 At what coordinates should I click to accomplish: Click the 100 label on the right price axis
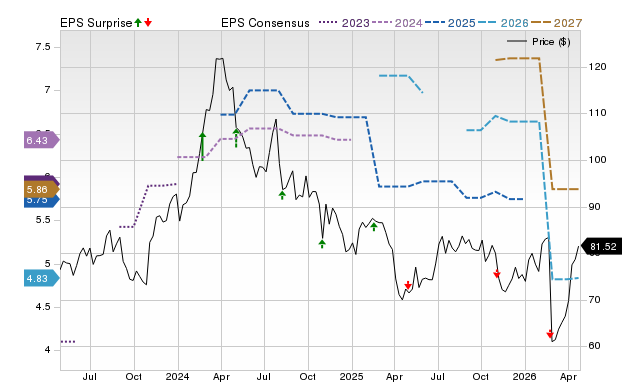(x=597, y=160)
